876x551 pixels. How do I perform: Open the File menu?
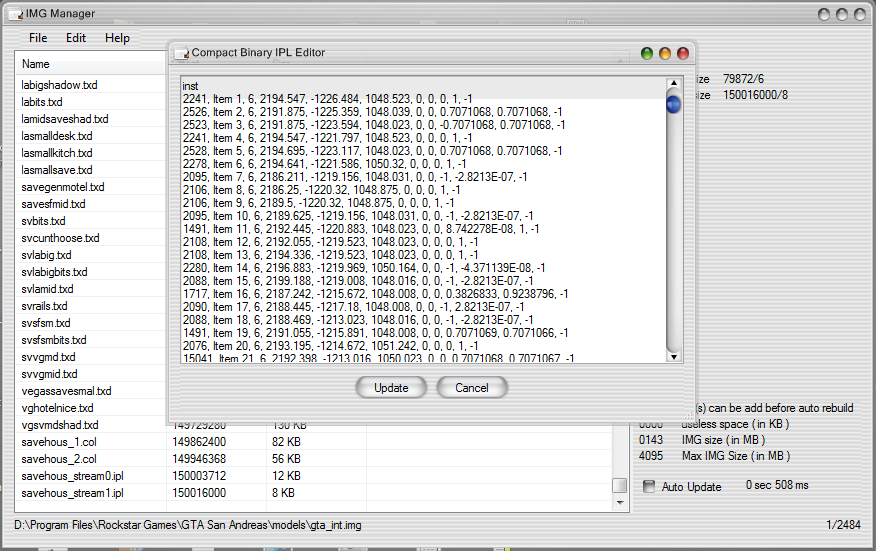(x=38, y=38)
